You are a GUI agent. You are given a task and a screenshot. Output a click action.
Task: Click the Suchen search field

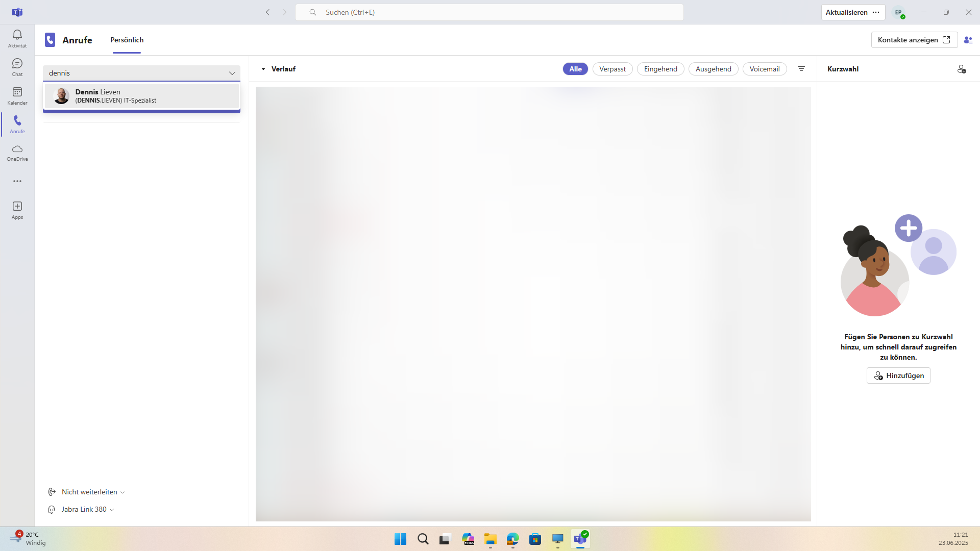(x=489, y=12)
